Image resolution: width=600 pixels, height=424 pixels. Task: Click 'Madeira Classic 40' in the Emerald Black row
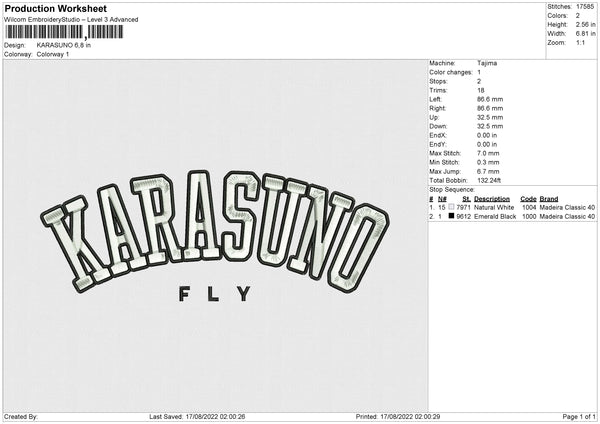point(567,217)
